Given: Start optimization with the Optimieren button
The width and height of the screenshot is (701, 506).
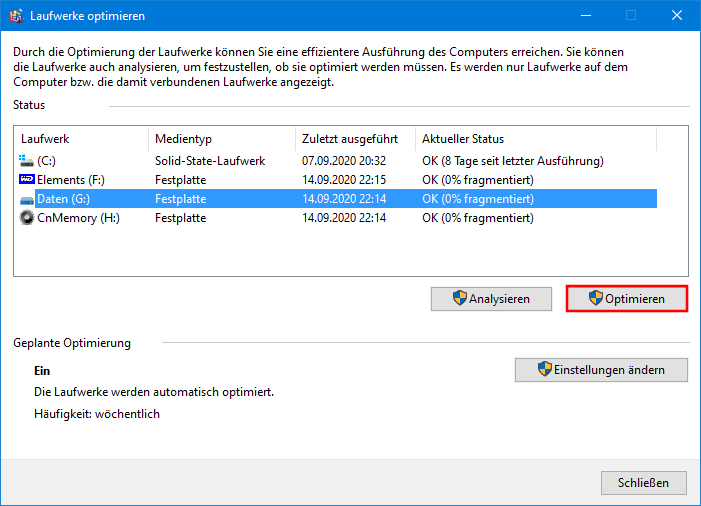Looking at the screenshot, I should pos(627,298).
